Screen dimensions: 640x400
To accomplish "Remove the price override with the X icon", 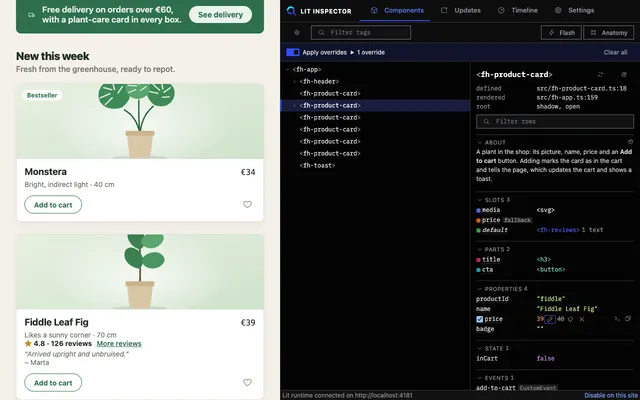I will (x=582, y=319).
